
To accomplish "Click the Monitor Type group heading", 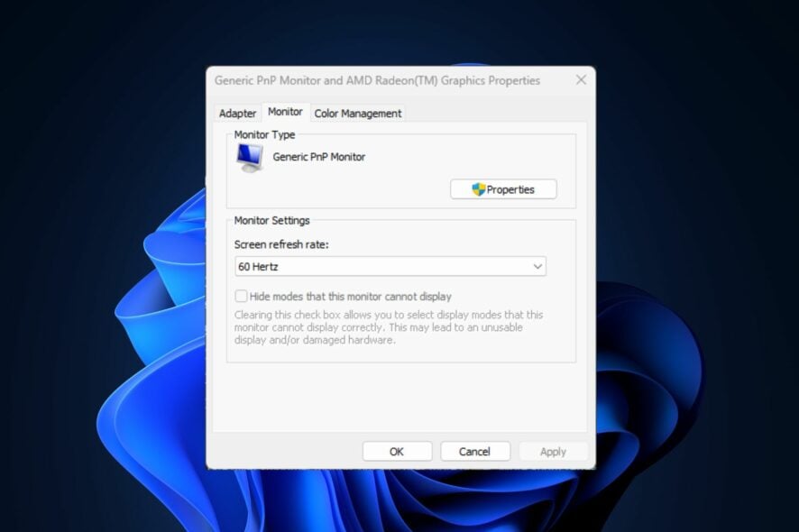I will [264, 134].
